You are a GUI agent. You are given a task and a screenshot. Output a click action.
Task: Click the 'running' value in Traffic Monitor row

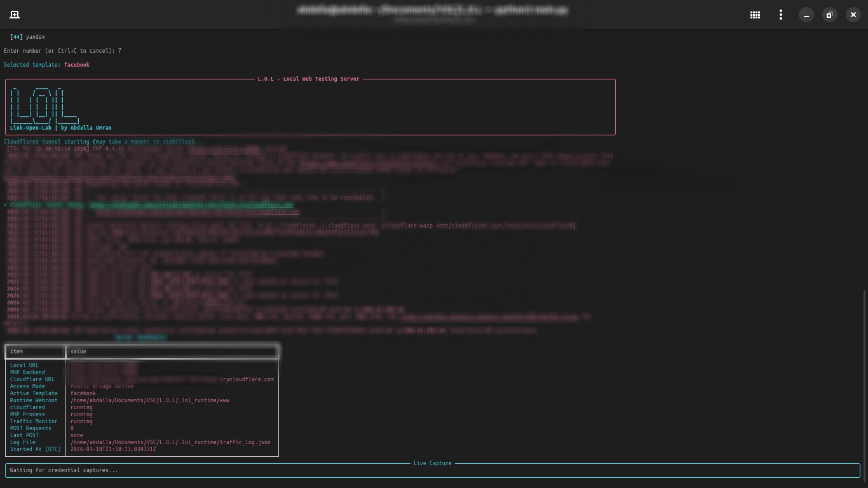click(81, 421)
